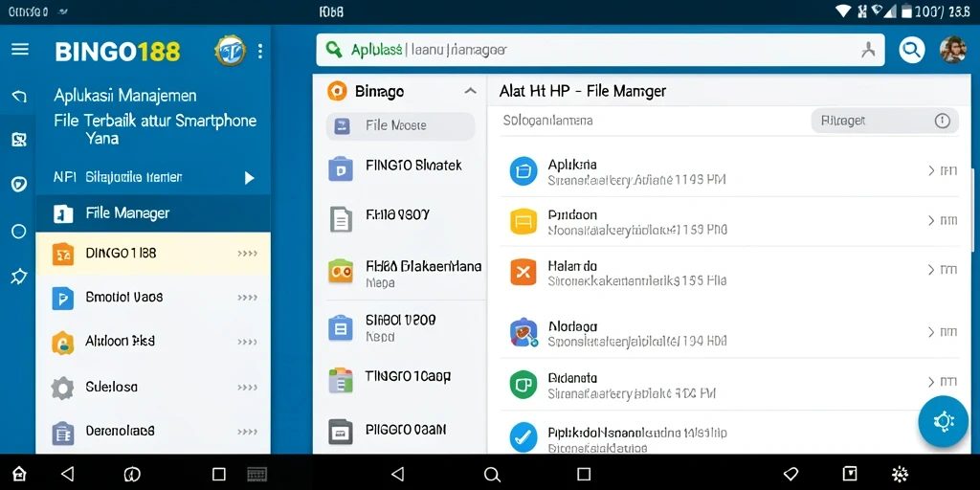Image resolution: width=980 pixels, height=490 pixels.
Task: Click the orange Binrago icon
Action: 337,91
